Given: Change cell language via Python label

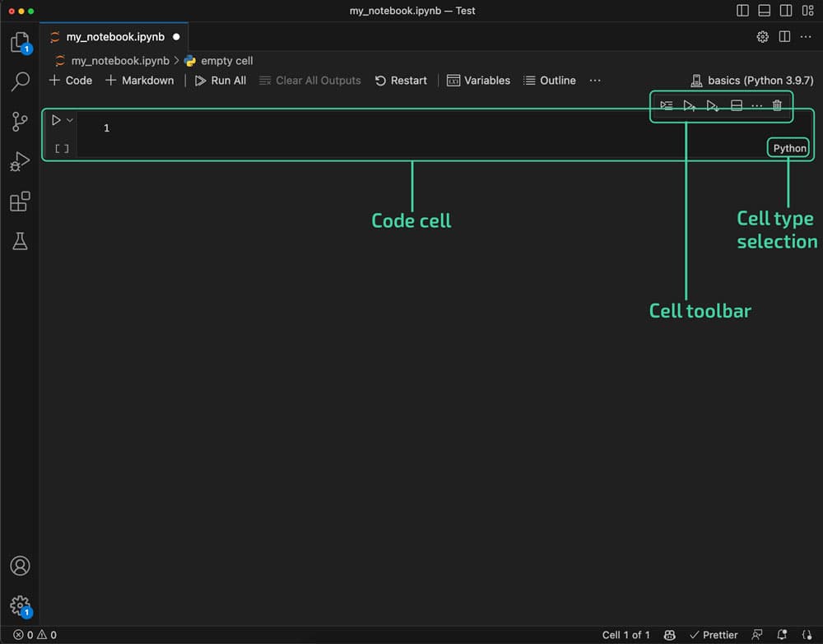Looking at the screenshot, I should pyautogui.click(x=789, y=148).
